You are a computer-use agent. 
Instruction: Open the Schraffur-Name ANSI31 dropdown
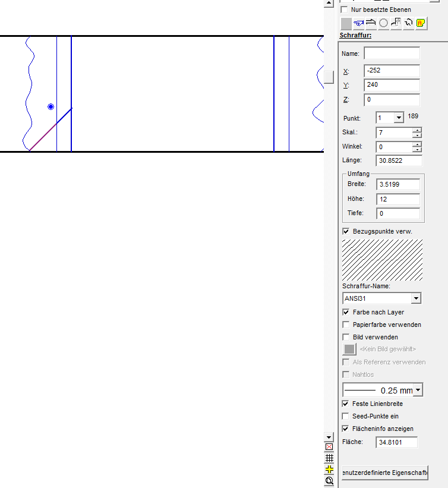click(416, 298)
